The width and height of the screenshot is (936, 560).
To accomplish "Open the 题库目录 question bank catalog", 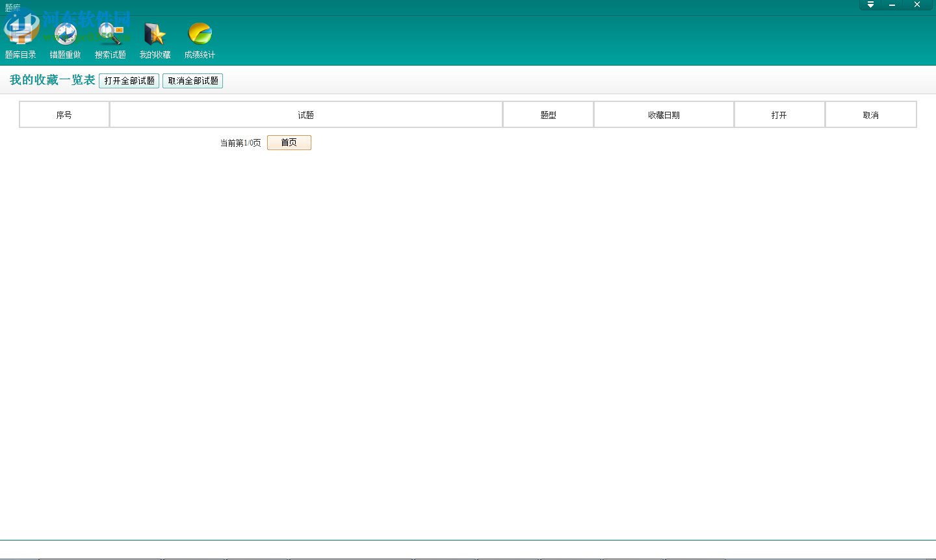I will 21,40.
